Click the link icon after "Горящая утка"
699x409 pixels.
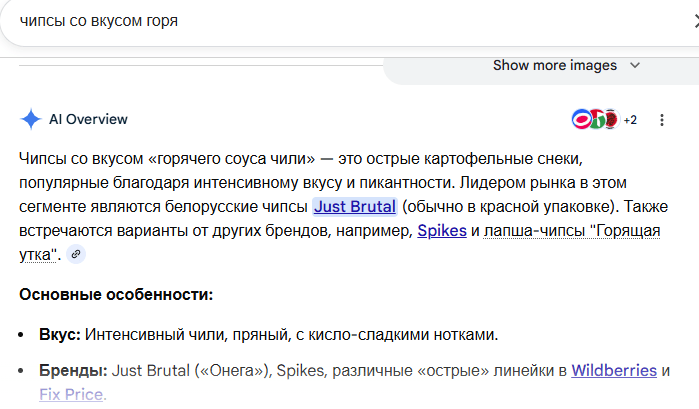coord(76,254)
